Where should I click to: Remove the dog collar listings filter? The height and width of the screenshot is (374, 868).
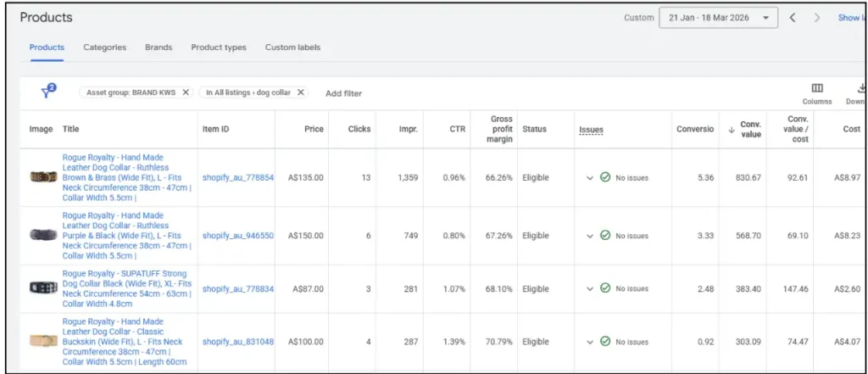[301, 92]
